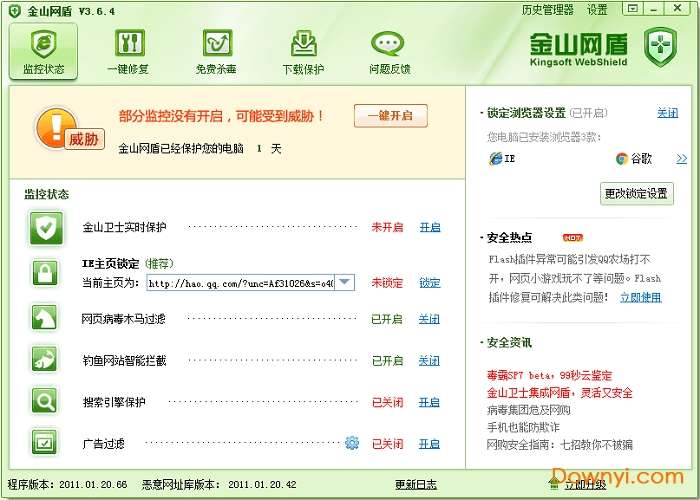Open news 病毒集团危及网购
Screen dimensions: 700x500
point(529,410)
